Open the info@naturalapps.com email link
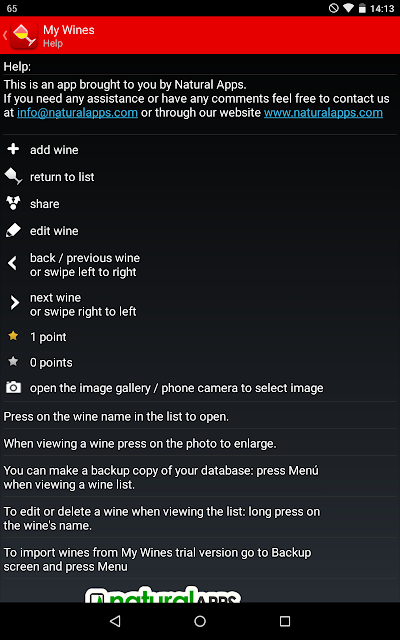400x640 pixels. [x=77, y=113]
